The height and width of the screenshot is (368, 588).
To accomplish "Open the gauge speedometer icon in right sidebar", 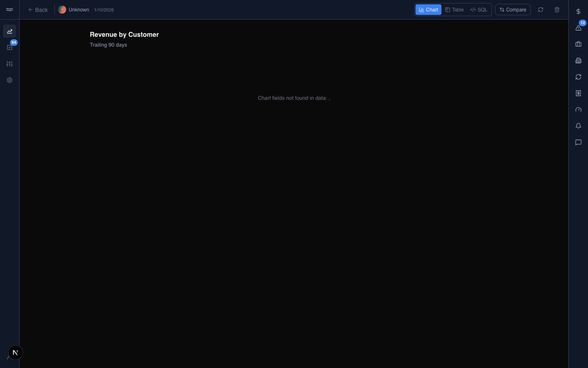I will pyautogui.click(x=578, y=110).
